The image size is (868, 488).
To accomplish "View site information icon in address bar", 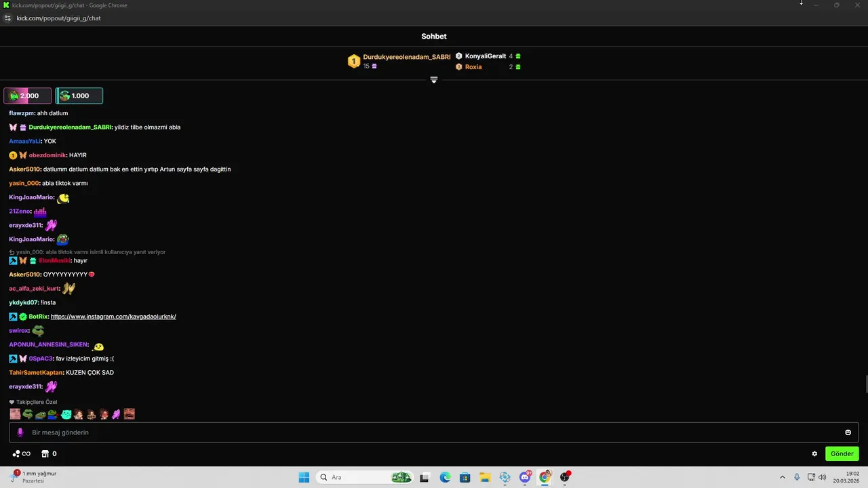I will pyautogui.click(x=8, y=18).
